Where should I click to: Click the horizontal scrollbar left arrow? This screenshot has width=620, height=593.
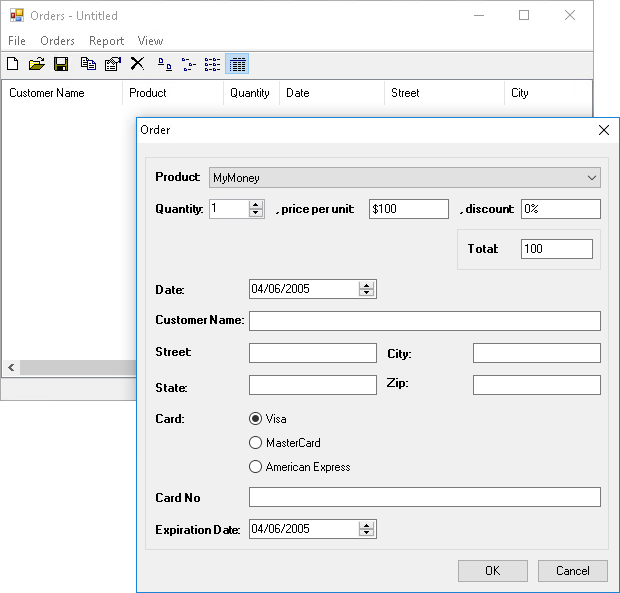[11, 368]
